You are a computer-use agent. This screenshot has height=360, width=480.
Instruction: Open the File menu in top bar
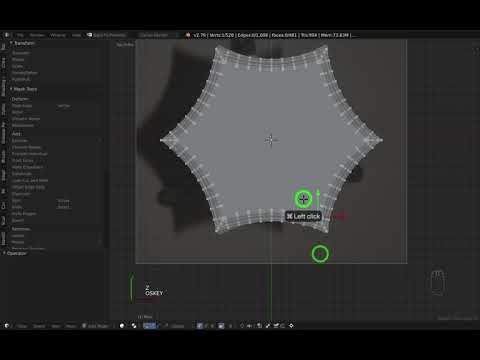[20, 35]
